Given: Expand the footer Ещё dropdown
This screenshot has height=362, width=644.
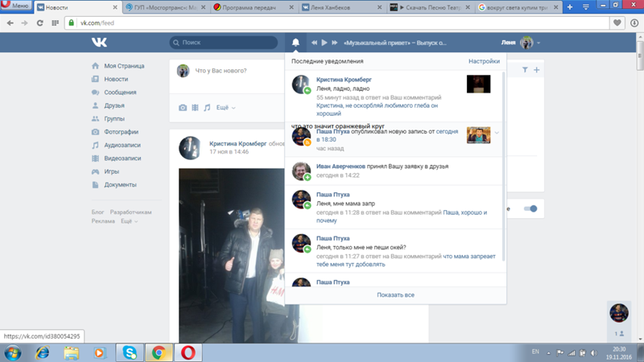Looking at the screenshot, I should point(129,221).
